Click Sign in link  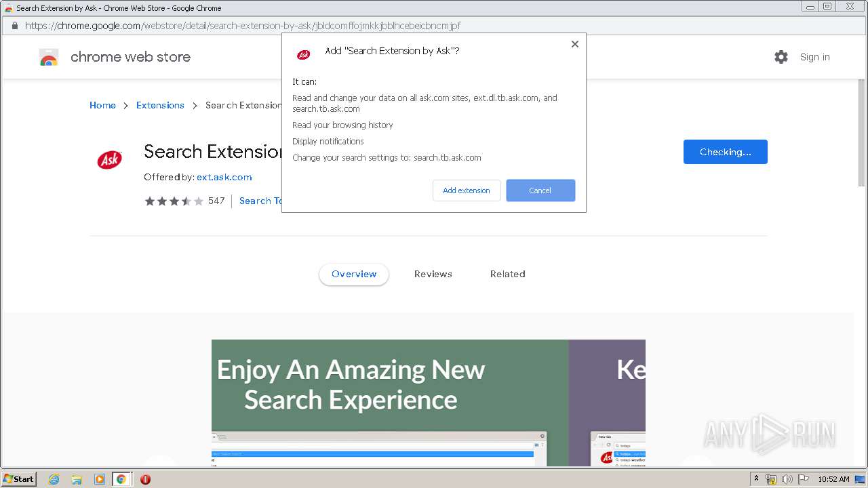point(814,57)
